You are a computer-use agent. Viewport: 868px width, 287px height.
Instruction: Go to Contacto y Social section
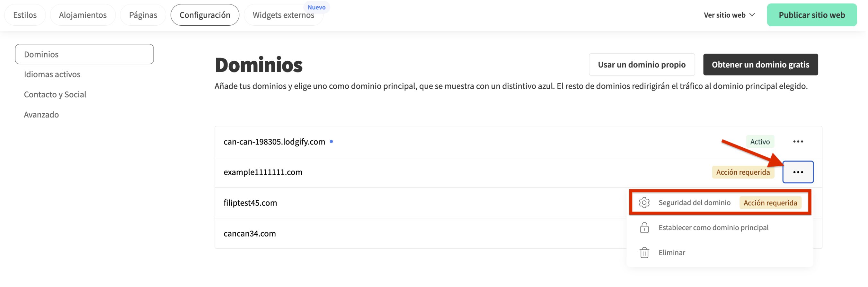[55, 94]
